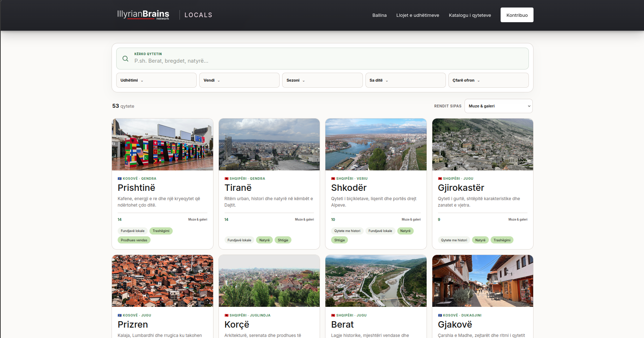The height and width of the screenshot is (338, 644).
Task: Click the search magnifier icon
Action: click(126, 59)
